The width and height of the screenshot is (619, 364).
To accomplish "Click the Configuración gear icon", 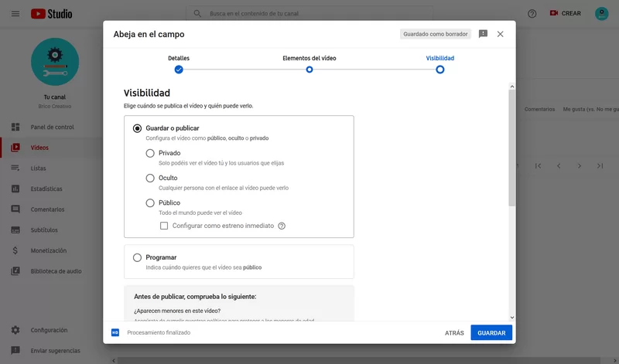I will point(15,330).
